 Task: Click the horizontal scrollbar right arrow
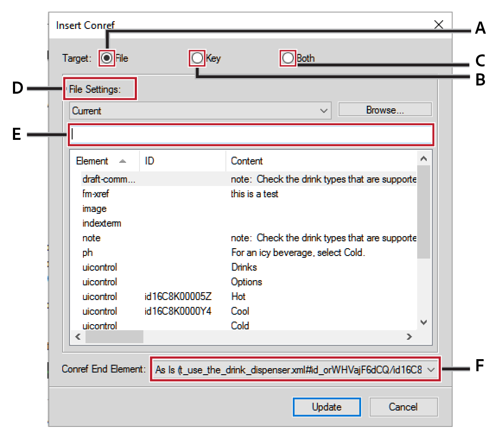(x=409, y=336)
